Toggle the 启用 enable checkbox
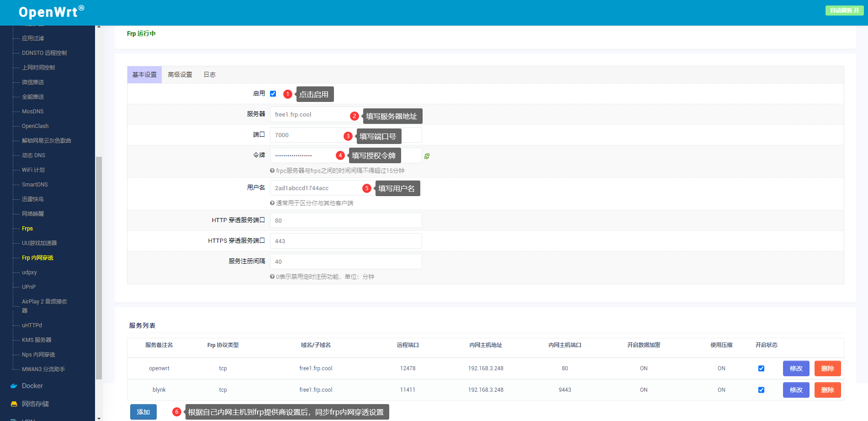 (x=273, y=94)
